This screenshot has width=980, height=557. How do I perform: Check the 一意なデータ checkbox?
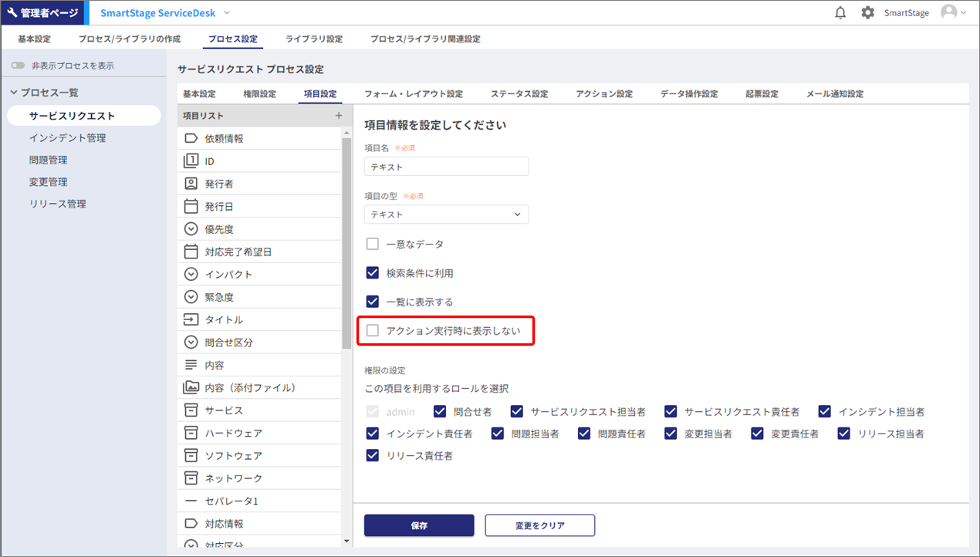(373, 244)
